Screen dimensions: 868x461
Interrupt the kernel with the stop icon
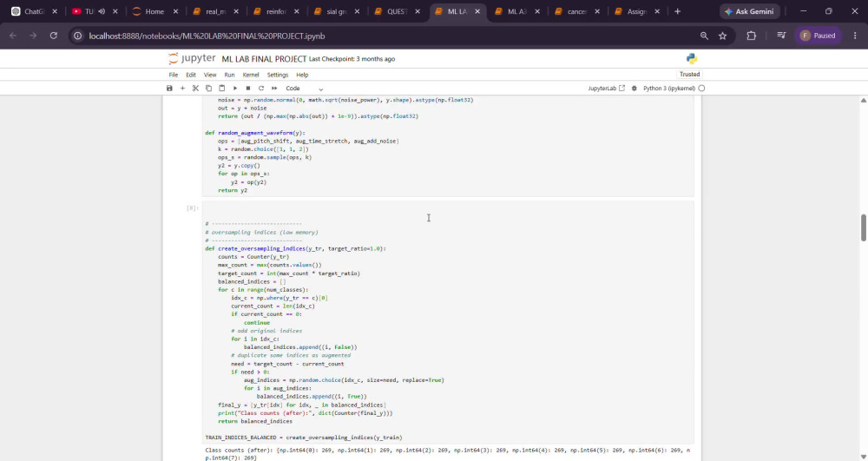coord(248,89)
